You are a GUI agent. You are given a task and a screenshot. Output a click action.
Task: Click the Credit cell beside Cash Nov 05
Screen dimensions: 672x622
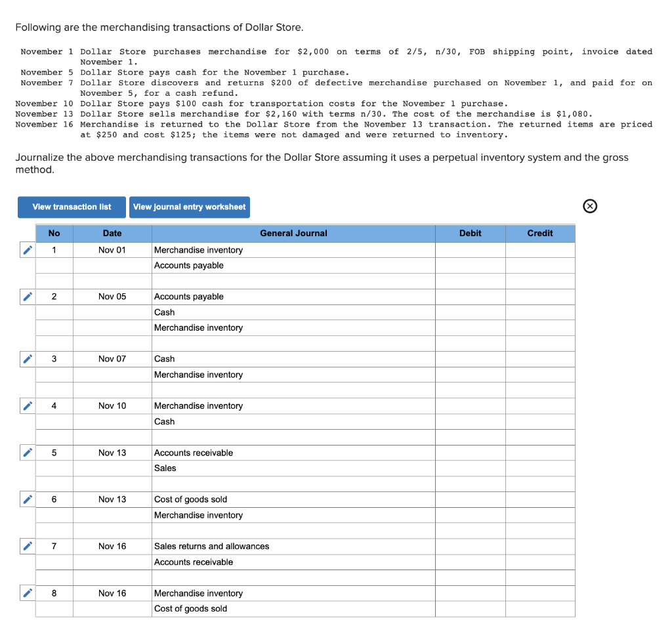[540, 312]
